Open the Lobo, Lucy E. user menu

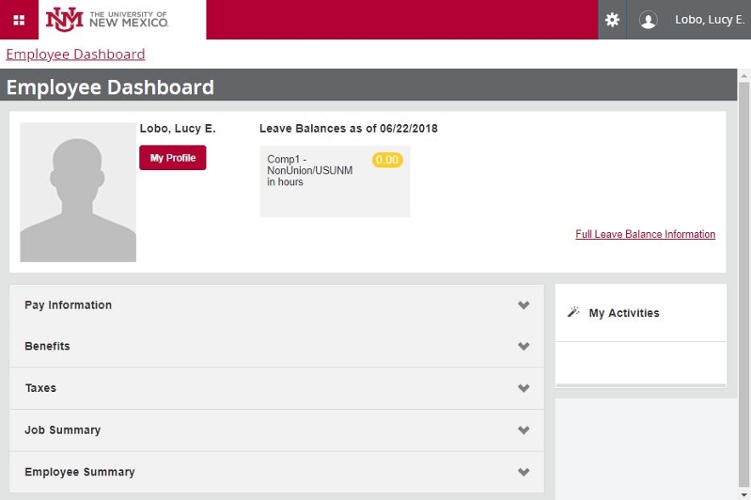pos(709,20)
